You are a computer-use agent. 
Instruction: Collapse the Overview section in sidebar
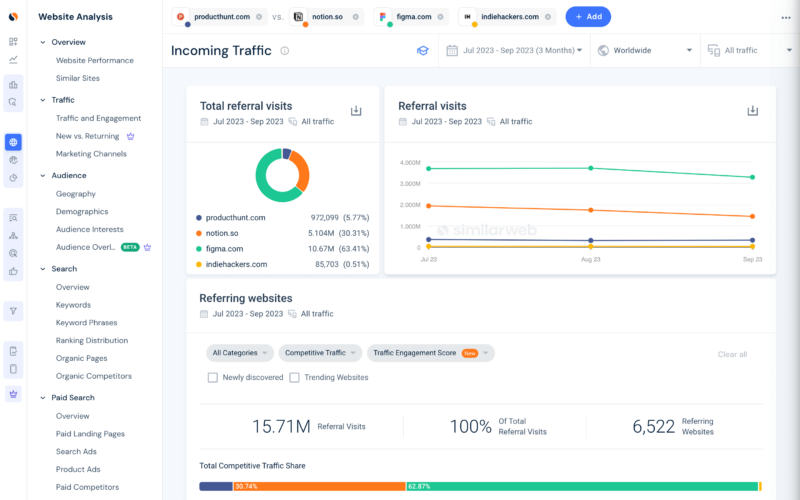tap(43, 42)
